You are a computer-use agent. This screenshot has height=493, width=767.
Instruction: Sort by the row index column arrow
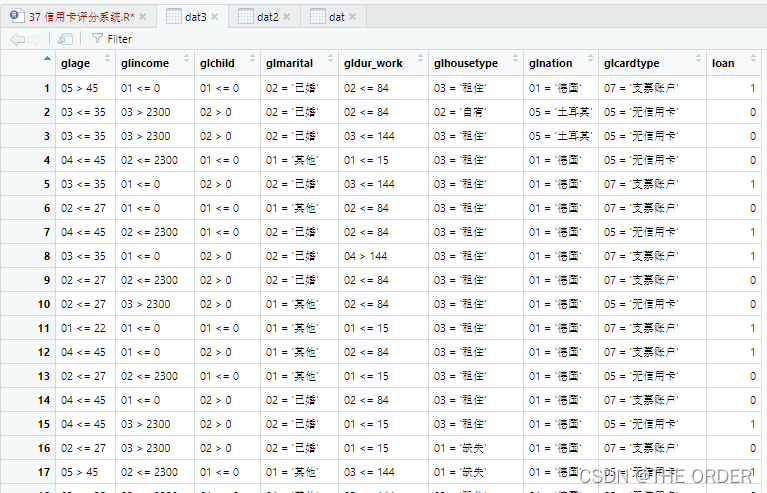pyautogui.click(x=47, y=59)
